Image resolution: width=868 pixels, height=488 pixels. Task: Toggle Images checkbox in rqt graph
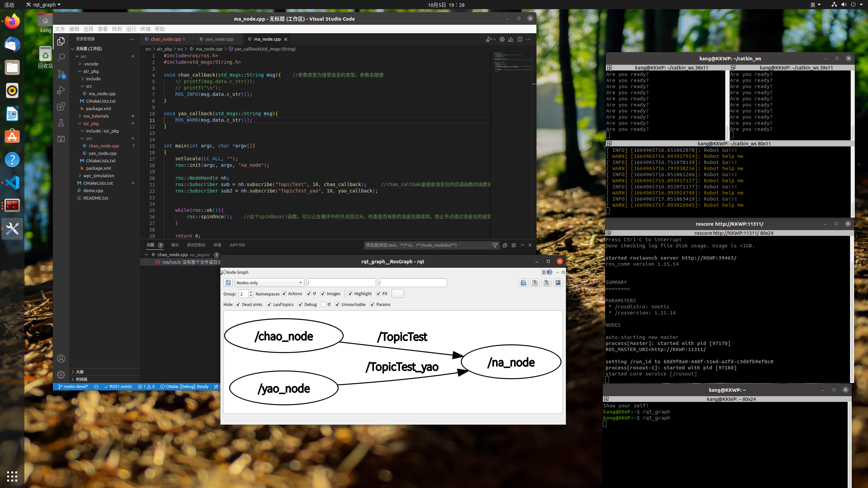323,294
